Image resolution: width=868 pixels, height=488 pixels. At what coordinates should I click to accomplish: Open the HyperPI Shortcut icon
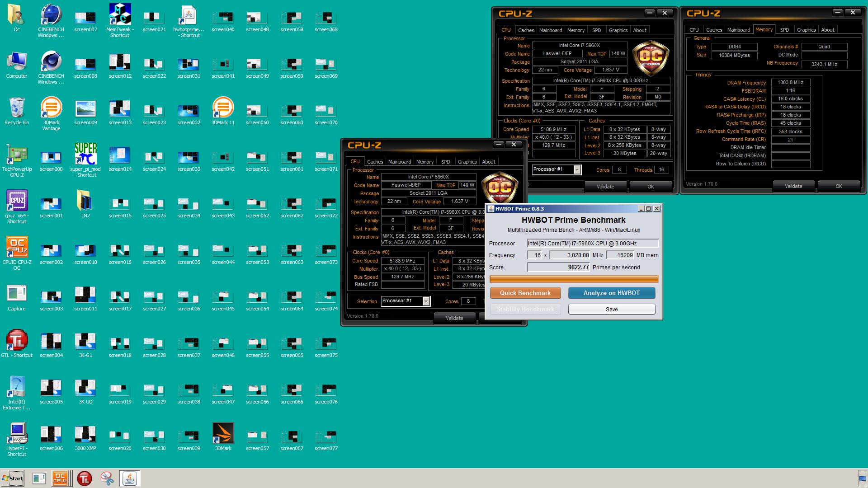(17, 439)
